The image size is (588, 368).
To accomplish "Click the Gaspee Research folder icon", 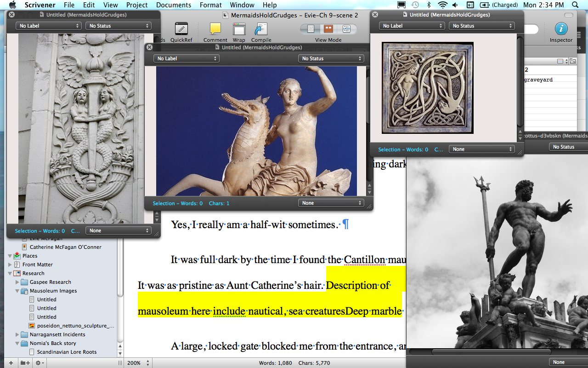I will pos(25,282).
